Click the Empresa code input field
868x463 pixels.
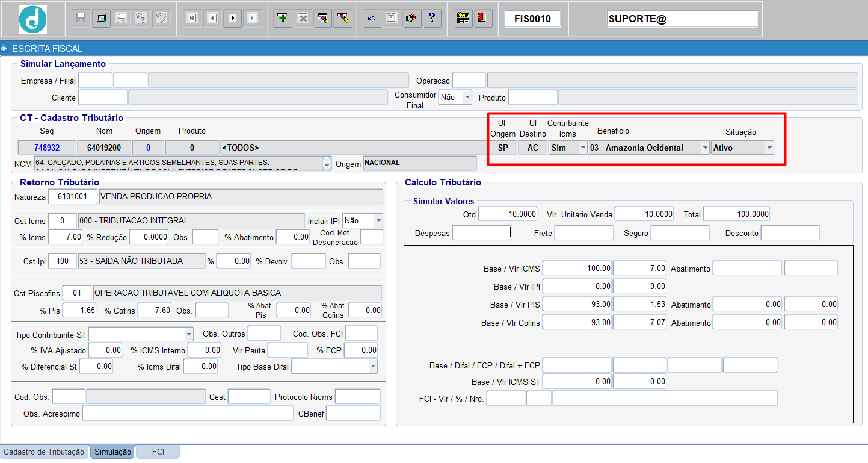click(95, 81)
